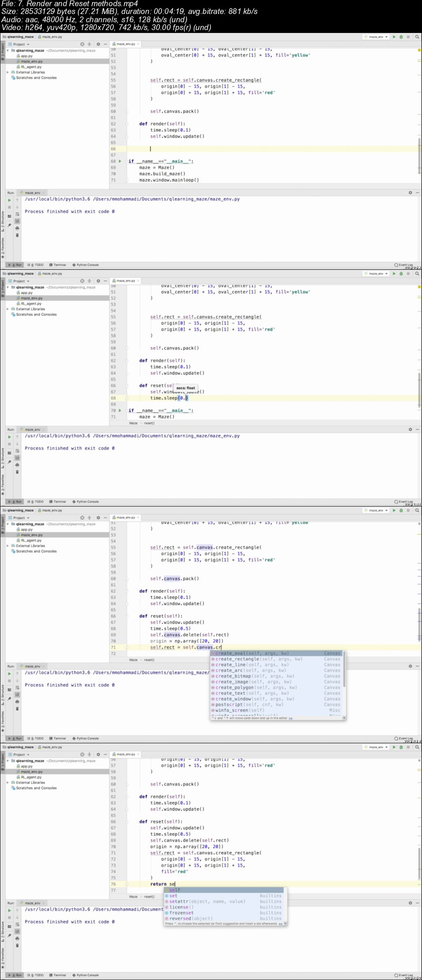422x980 pixels.
Task: Click up-arrow icon in second frame Run panel
Action: (x=17, y=437)
